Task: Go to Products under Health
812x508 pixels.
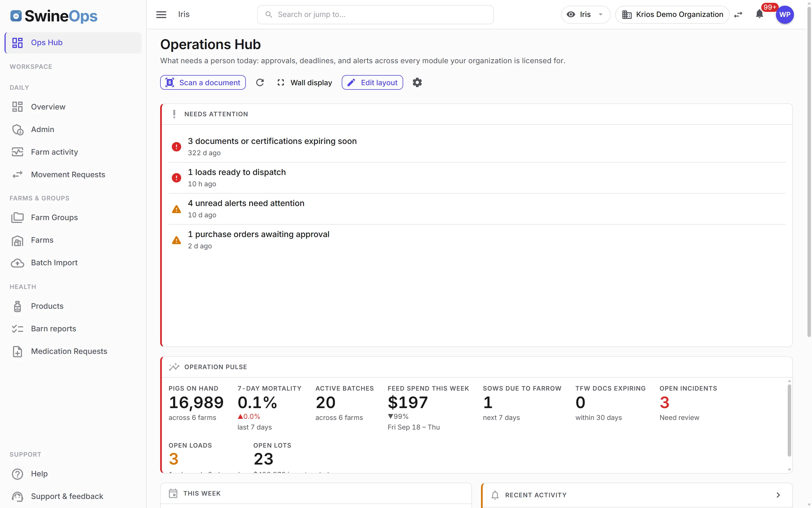Action: [73, 306]
